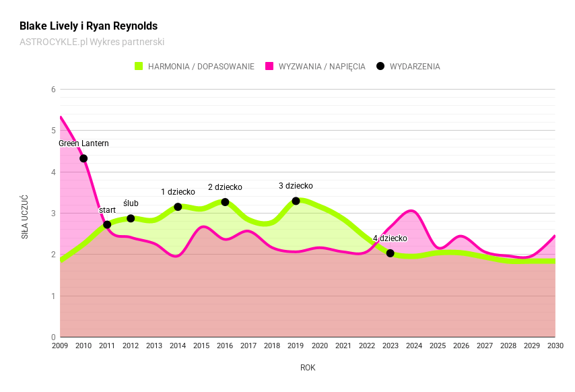Image resolution: width=575 pixels, height=392 pixels.
Task: Click the black WYDARZENIA legend dot
Action: [x=380, y=66]
